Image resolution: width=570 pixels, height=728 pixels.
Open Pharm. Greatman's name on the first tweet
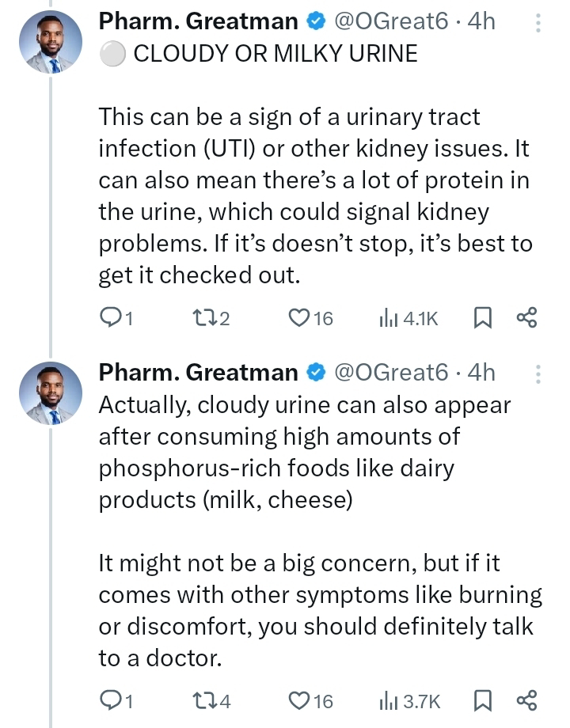point(198,22)
